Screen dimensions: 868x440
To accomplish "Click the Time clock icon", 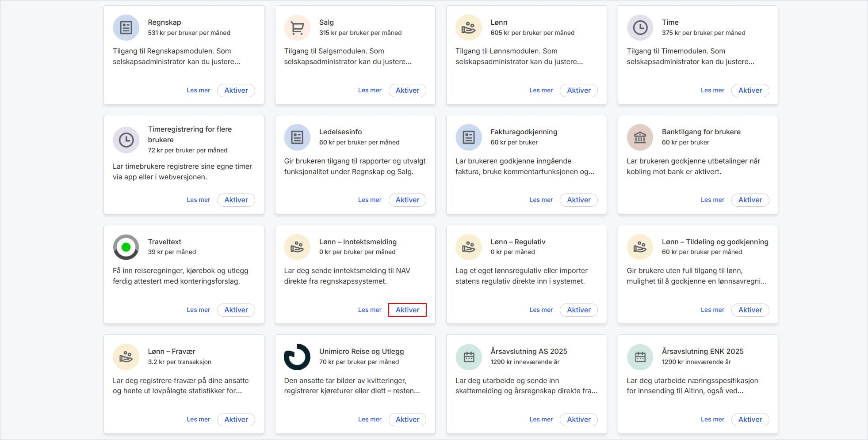I will point(640,27).
